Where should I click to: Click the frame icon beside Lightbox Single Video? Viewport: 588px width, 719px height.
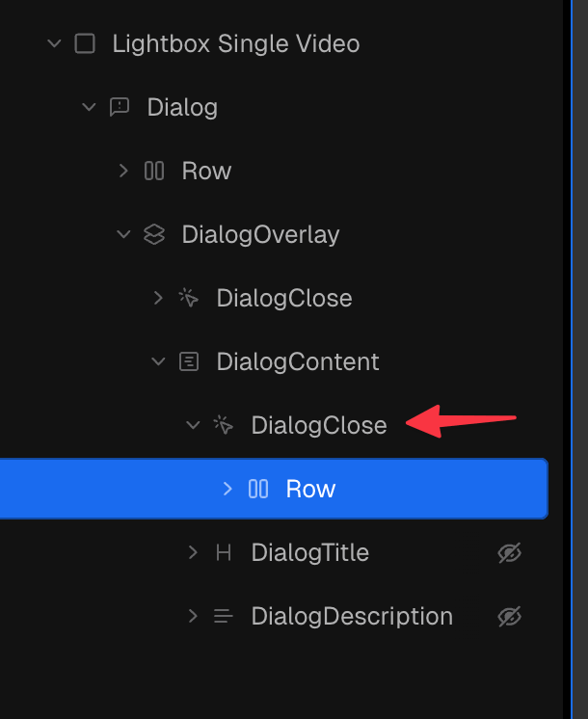click(x=85, y=44)
